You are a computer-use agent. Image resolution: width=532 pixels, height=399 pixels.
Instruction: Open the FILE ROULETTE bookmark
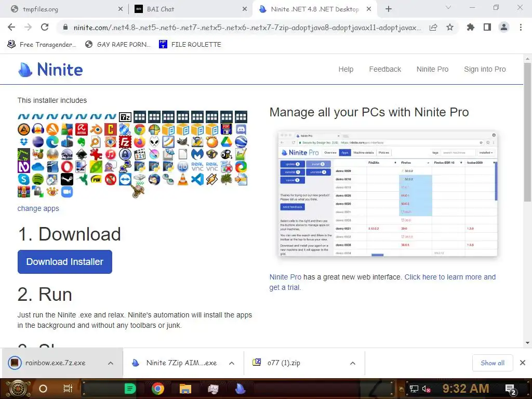point(190,45)
